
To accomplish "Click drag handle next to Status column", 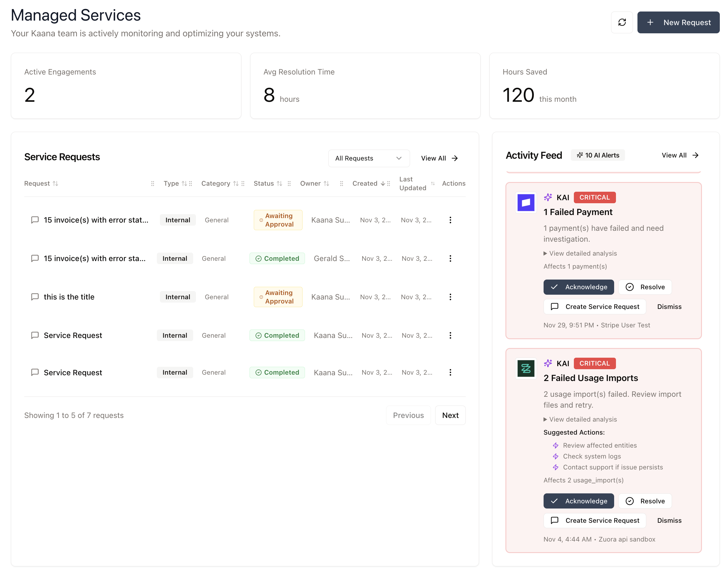I will (289, 184).
